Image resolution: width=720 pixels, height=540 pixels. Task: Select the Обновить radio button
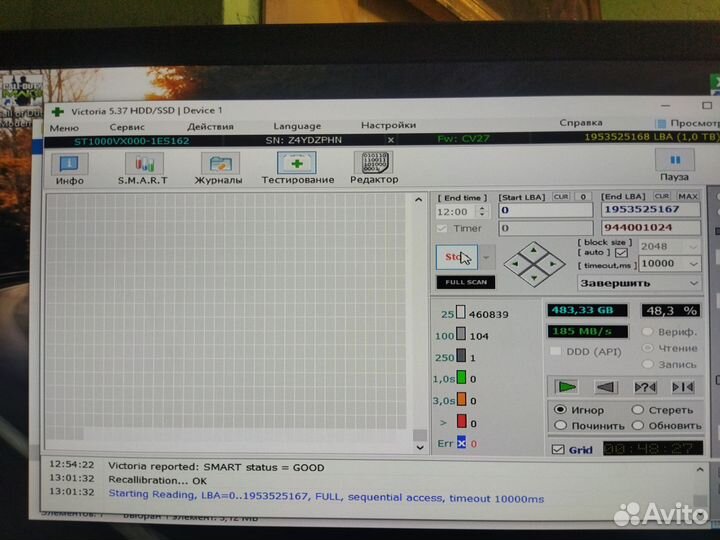[637, 426]
